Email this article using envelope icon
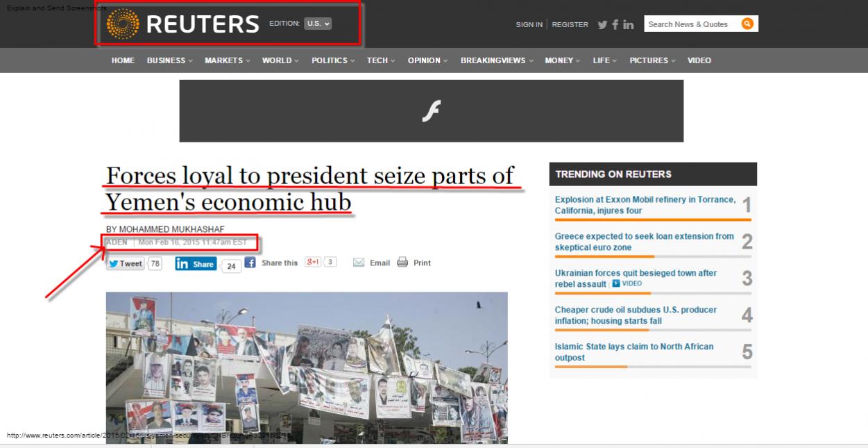This screenshot has height=448, width=868. (x=371, y=263)
